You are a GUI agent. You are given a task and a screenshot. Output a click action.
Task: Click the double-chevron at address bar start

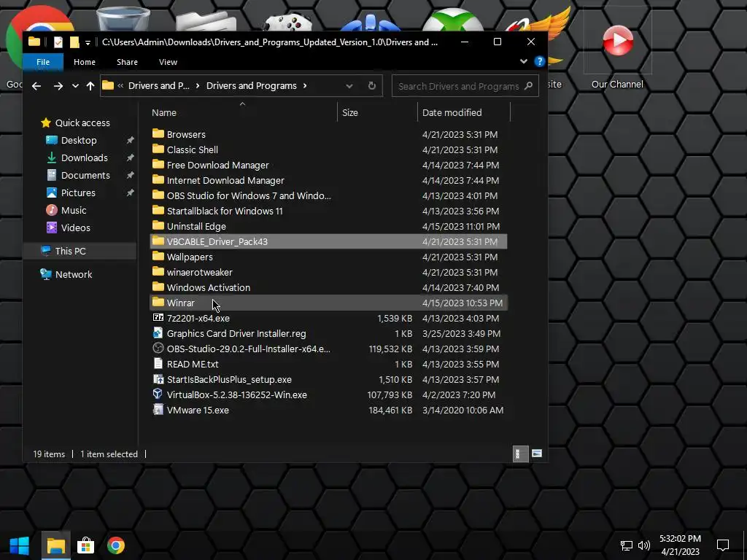point(120,86)
